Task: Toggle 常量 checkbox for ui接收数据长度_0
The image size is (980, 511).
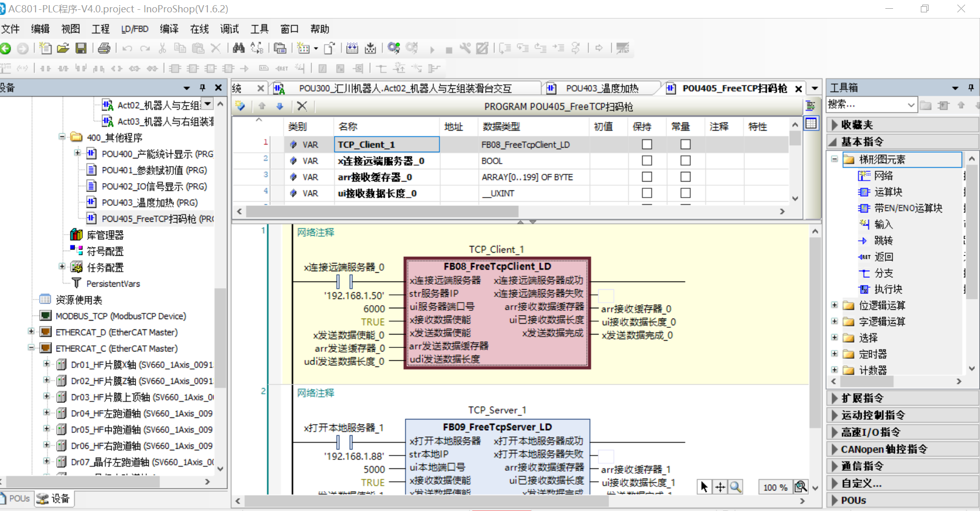Action: pyautogui.click(x=685, y=193)
